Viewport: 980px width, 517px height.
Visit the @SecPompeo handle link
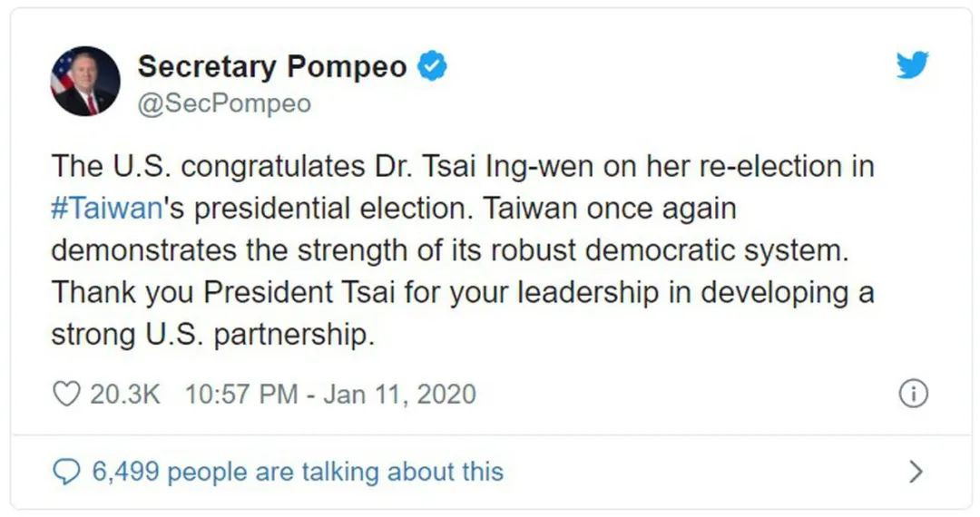click(x=224, y=104)
